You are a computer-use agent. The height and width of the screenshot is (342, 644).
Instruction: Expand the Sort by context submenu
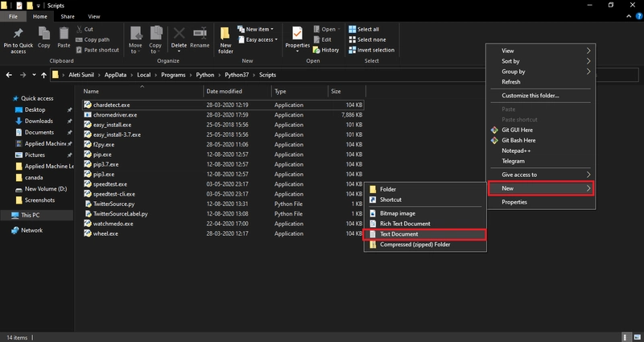tap(540, 61)
